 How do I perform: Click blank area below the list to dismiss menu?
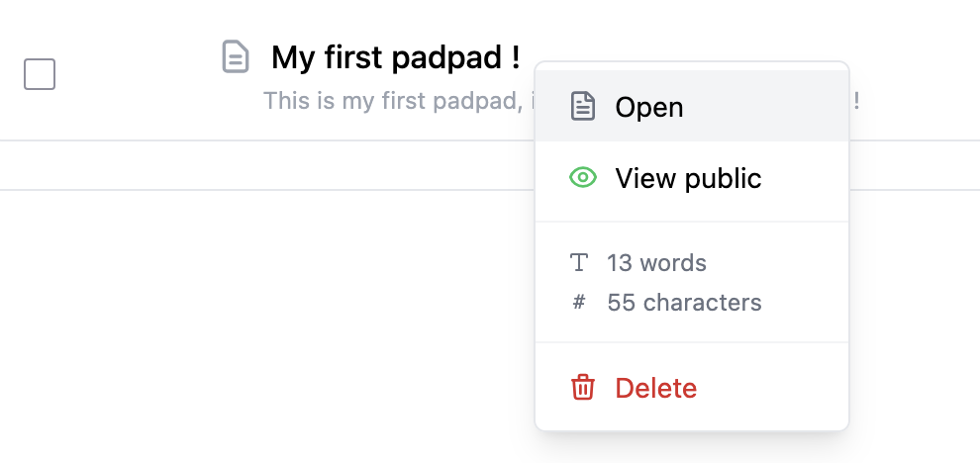click(x=267, y=326)
